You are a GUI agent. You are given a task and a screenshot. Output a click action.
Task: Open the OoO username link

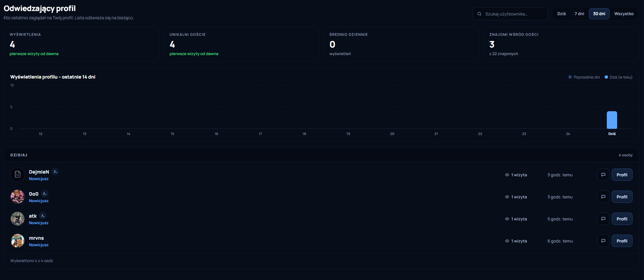coord(34,194)
